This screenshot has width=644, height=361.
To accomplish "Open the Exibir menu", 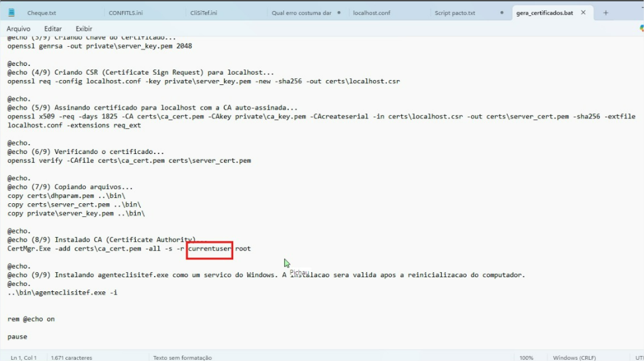I will 84,29.
